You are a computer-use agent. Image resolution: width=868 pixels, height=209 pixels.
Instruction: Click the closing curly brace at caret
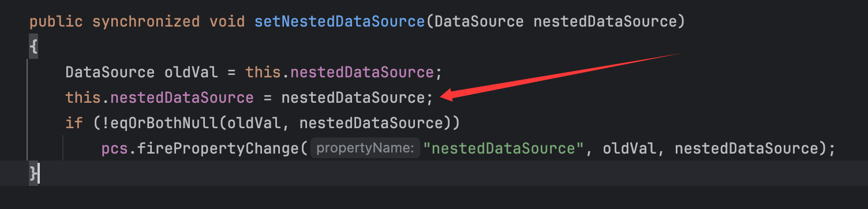point(33,173)
